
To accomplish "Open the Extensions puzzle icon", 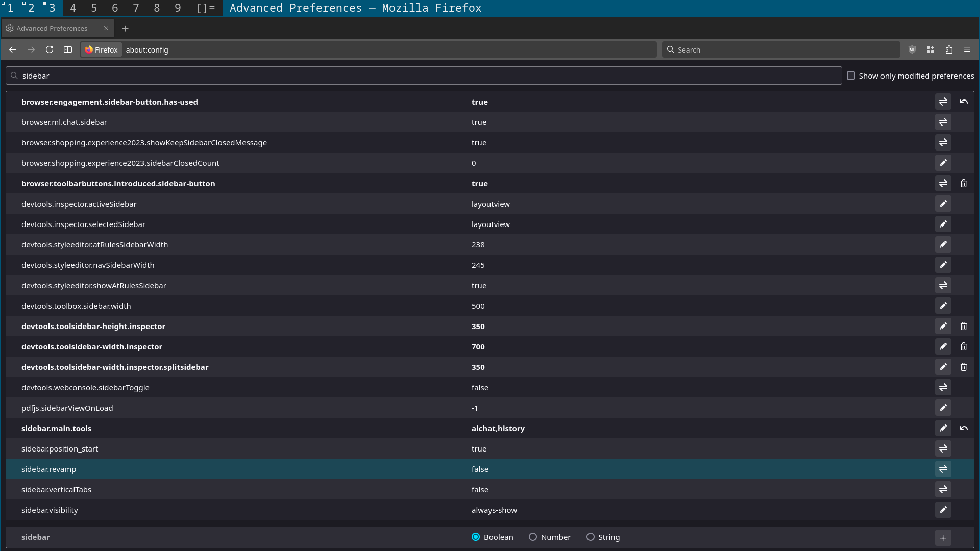I will coord(949,49).
